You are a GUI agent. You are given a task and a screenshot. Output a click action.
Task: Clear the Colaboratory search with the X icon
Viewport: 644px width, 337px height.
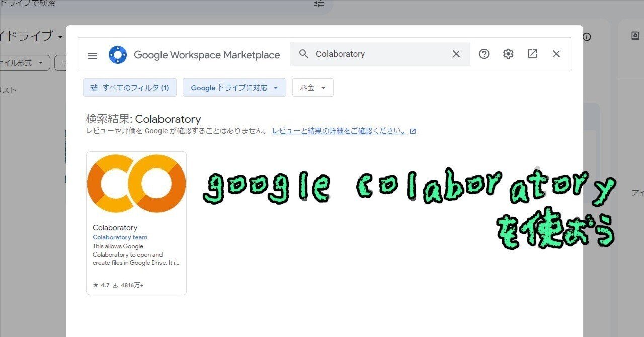pyautogui.click(x=456, y=54)
